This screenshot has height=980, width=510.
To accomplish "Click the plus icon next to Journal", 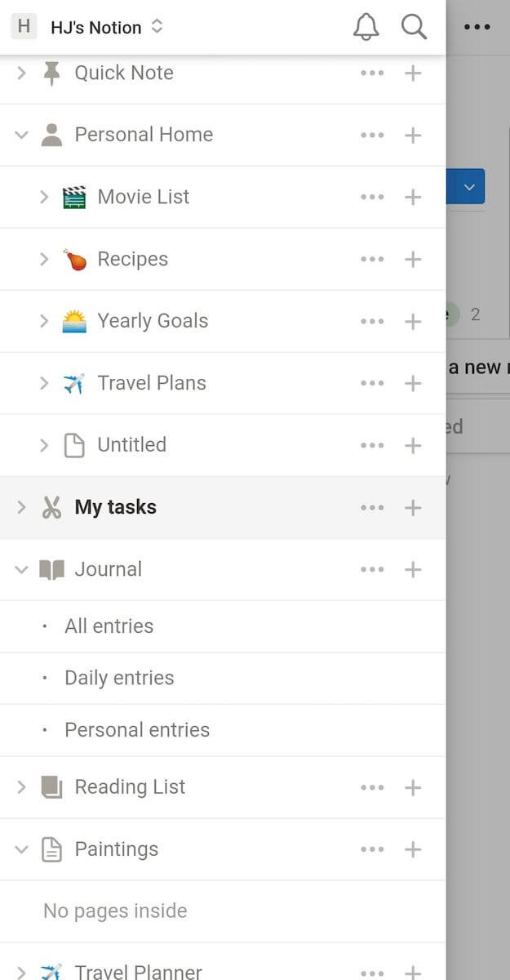I will [413, 569].
